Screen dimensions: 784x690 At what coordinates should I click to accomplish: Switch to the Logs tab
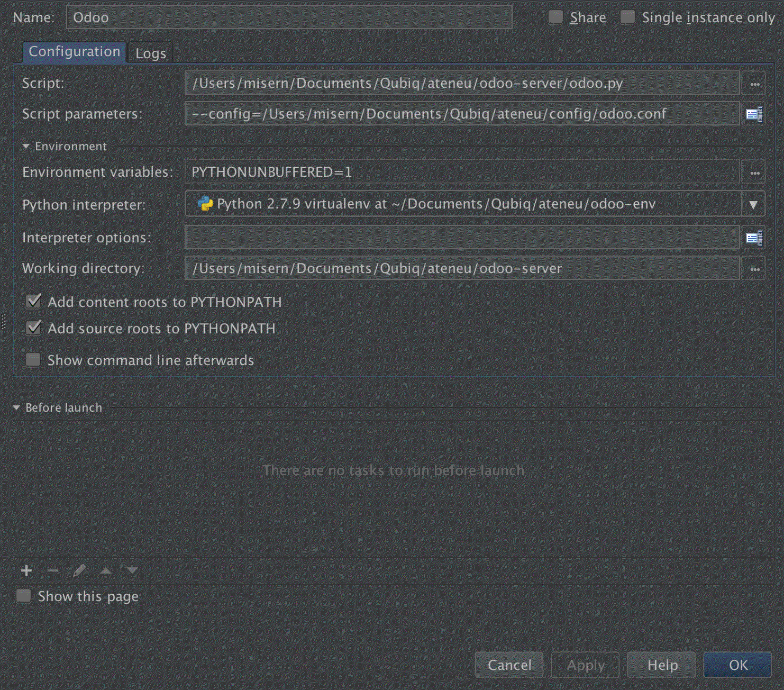tap(151, 53)
